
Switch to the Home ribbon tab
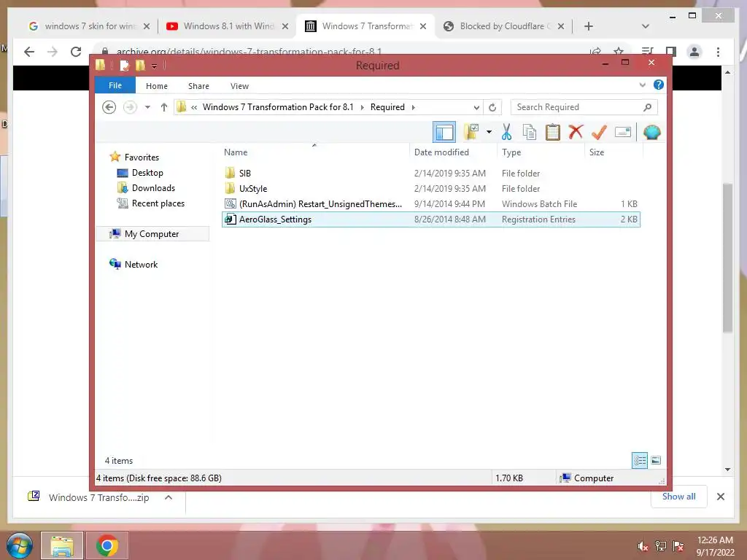click(157, 86)
